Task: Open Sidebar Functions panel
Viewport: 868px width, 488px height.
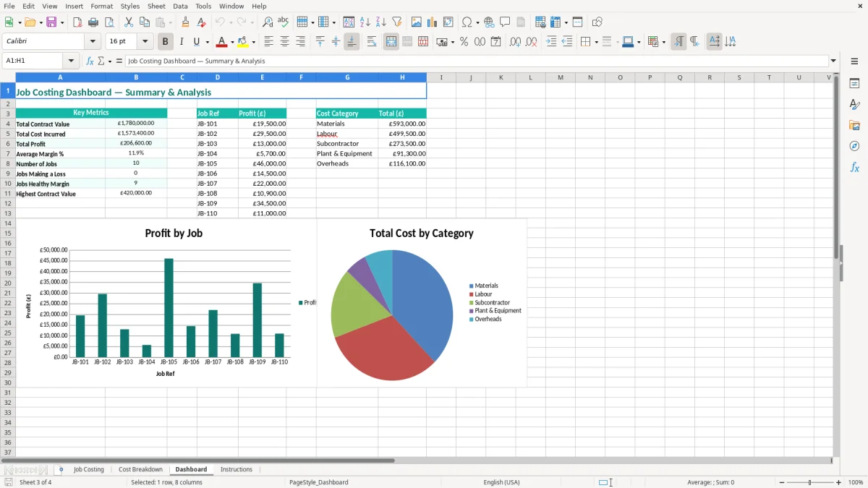Action: [x=854, y=168]
